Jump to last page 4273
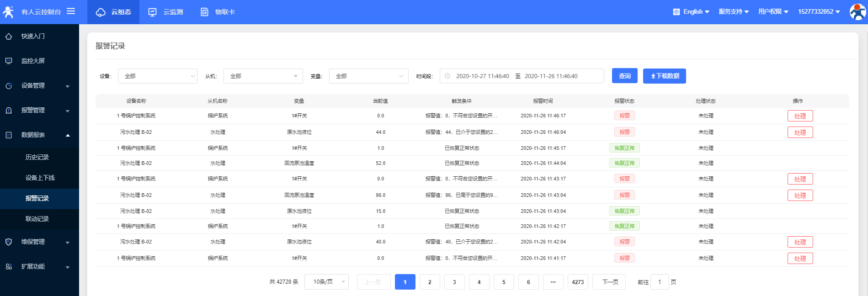 click(578, 282)
